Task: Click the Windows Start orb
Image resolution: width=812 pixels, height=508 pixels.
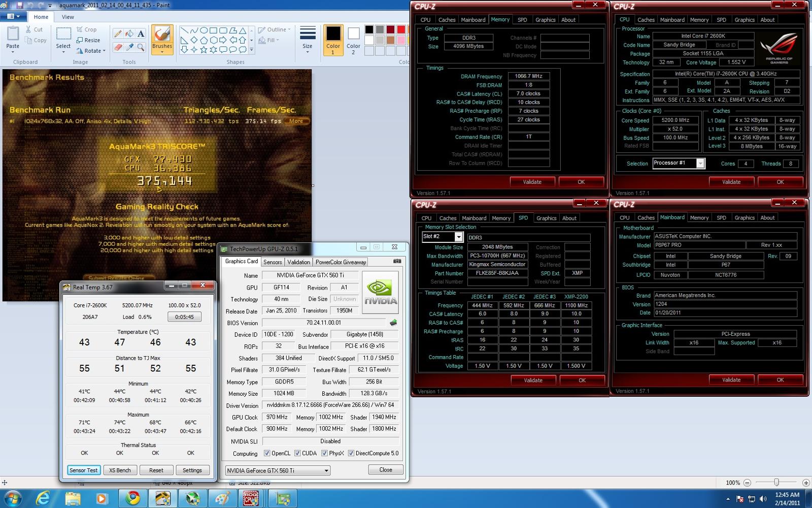Action: coord(13,498)
